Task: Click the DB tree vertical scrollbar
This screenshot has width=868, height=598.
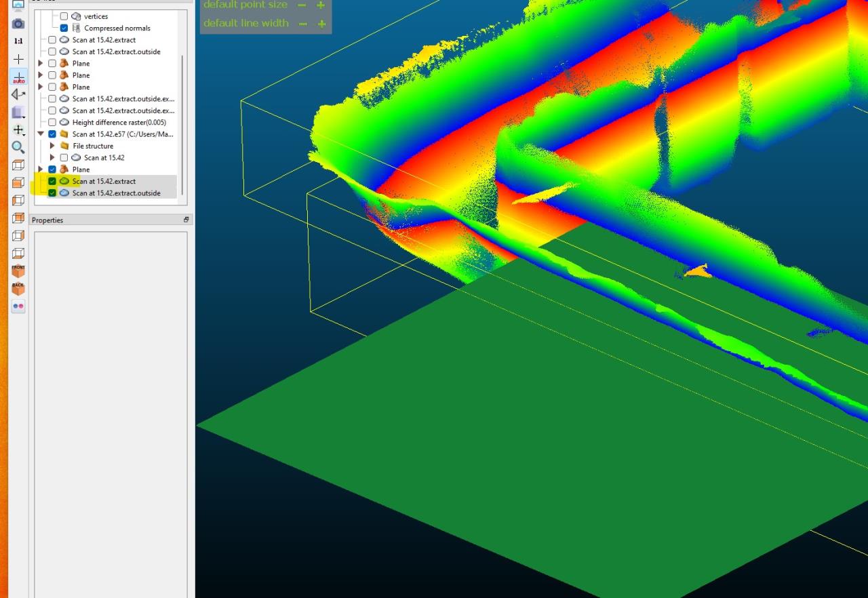Action: (x=182, y=122)
